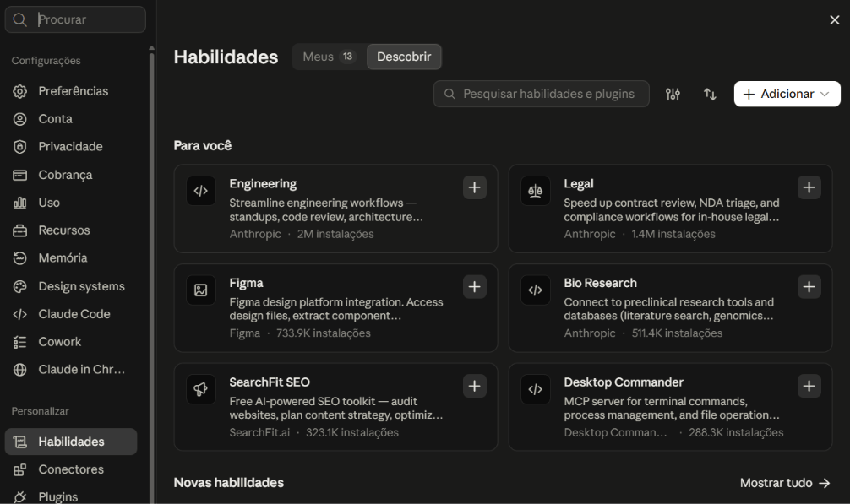Open the Desktop Commander title
Image resolution: width=850 pixels, height=504 pixels.
(x=624, y=382)
